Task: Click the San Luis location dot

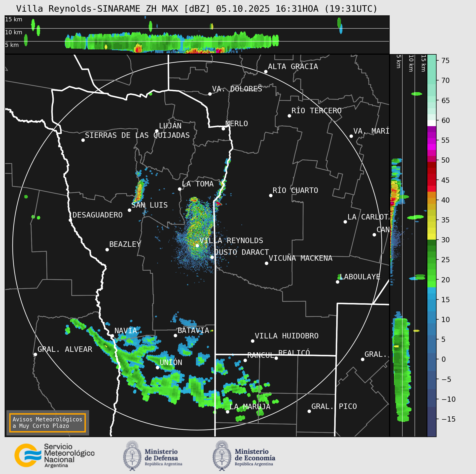Action: click(129, 210)
